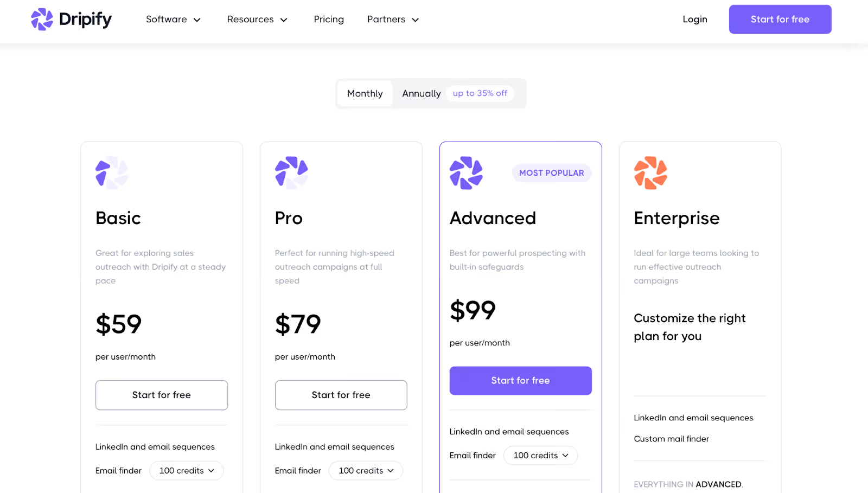The height and width of the screenshot is (493, 868).
Task: Click the chevron beside Partners
Action: click(x=415, y=20)
